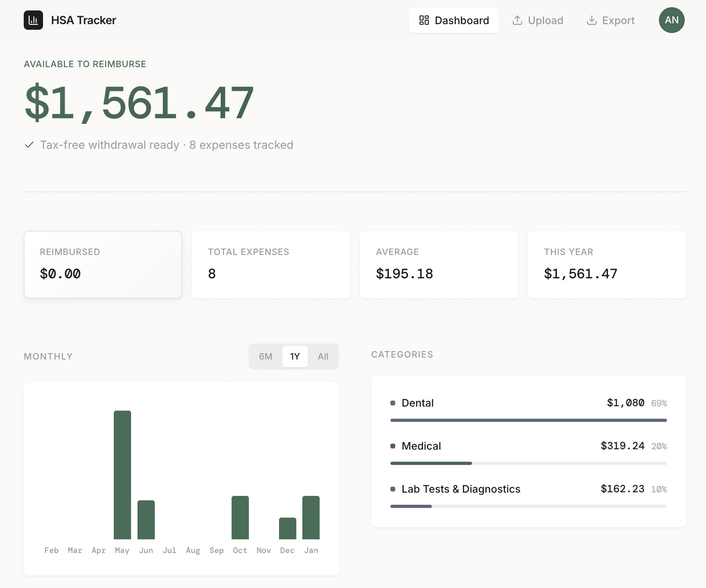
Task: Select the Reimbursed summary card
Action: (x=103, y=265)
